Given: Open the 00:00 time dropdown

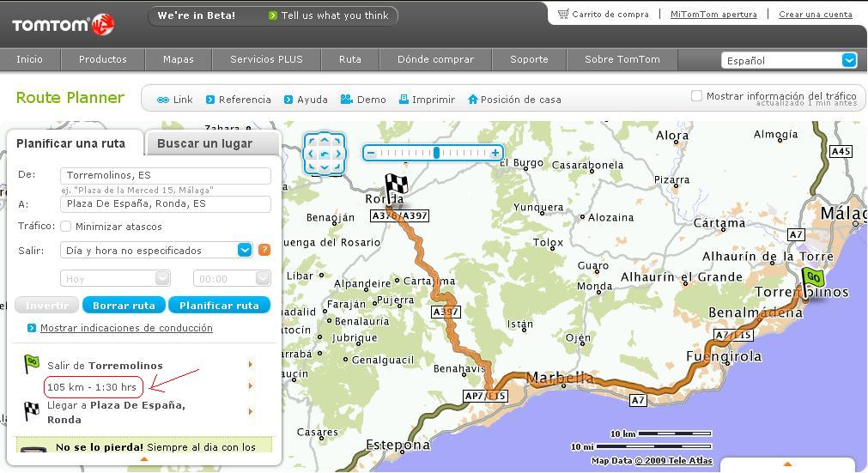Looking at the screenshot, I should pos(232,278).
